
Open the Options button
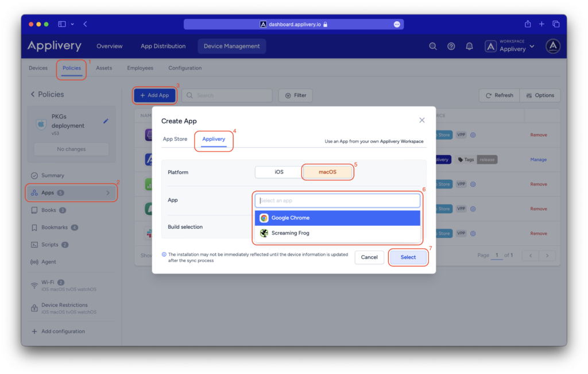click(x=540, y=95)
